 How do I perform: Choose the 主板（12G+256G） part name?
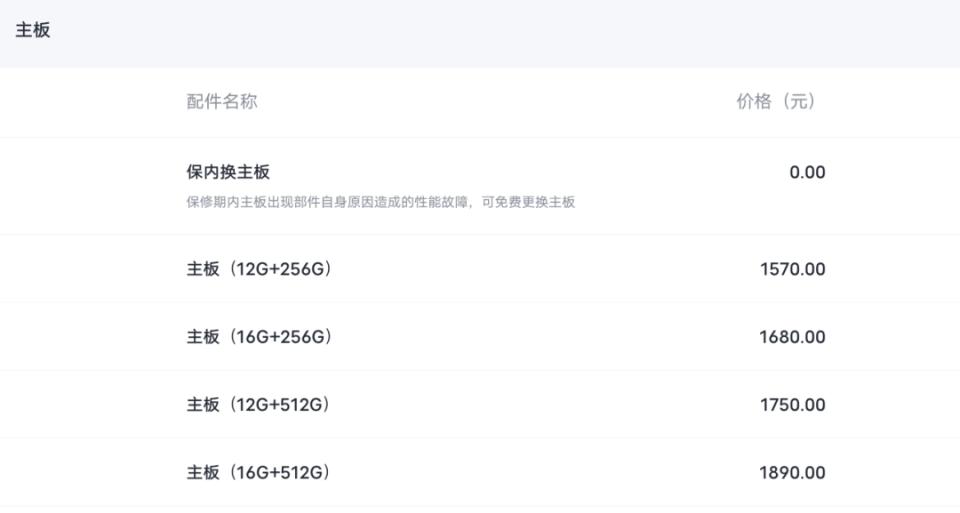coord(259,269)
